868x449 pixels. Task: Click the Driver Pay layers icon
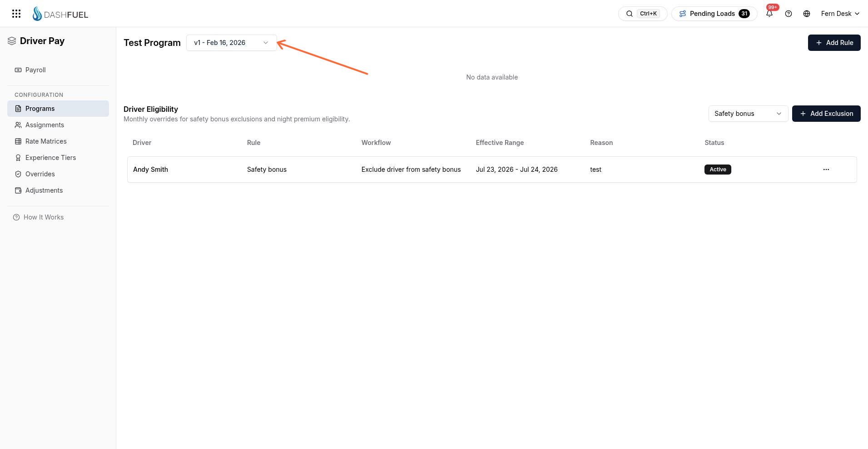click(12, 41)
